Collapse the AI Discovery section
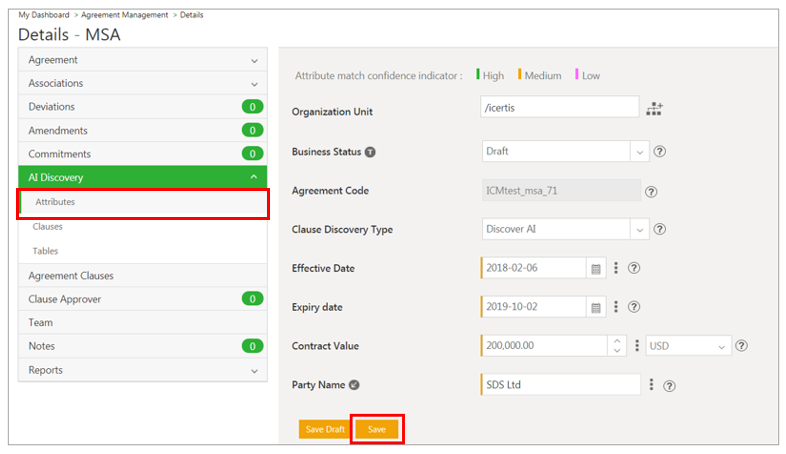Viewport: 786px width, 454px height. click(x=254, y=177)
